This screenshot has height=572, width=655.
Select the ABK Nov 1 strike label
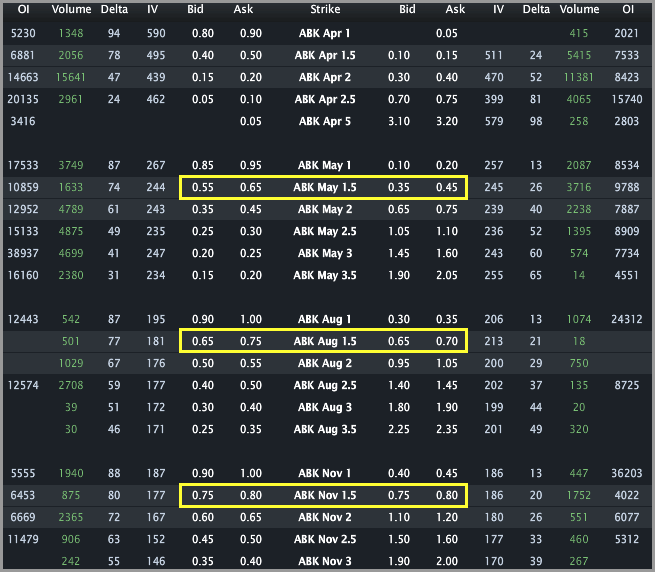point(325,473)
